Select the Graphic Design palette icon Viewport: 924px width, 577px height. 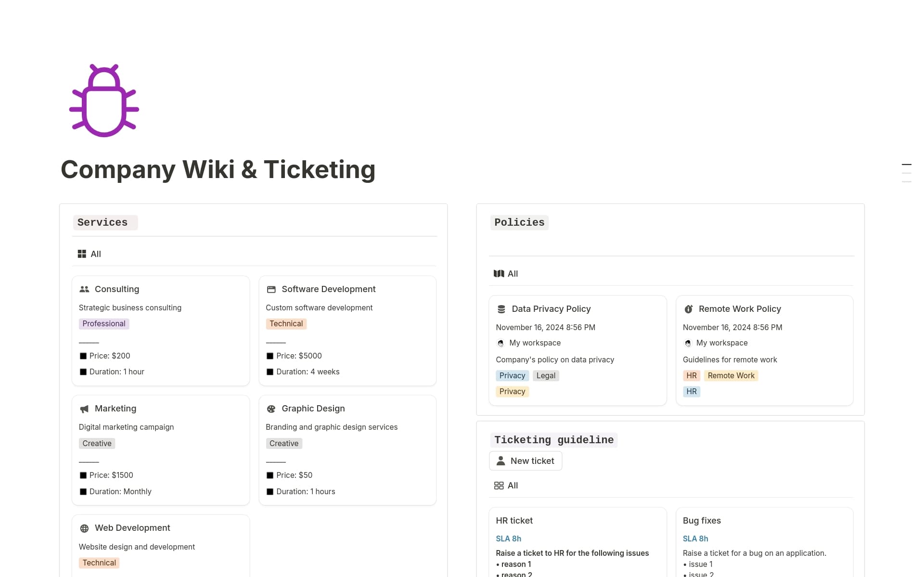pyautogui.click(x=271, y=409)
